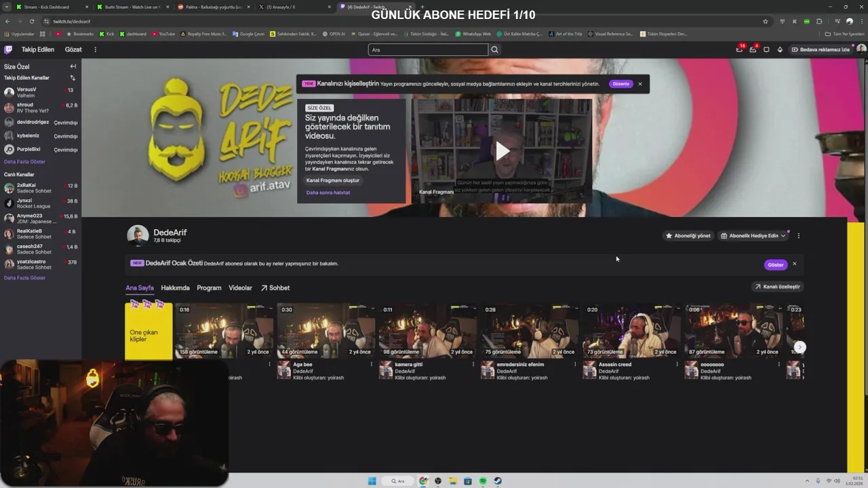This screenshot has height=488, width=868.
Task: Open the Assasin creed clip thumbnail
Action: [631, 331]
